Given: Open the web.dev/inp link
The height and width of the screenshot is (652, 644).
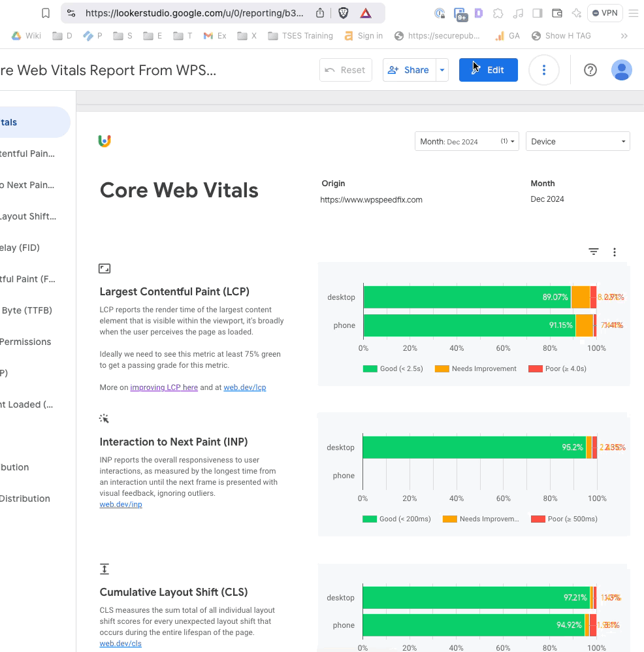Looking at the screenshot, I should point(121,504).
